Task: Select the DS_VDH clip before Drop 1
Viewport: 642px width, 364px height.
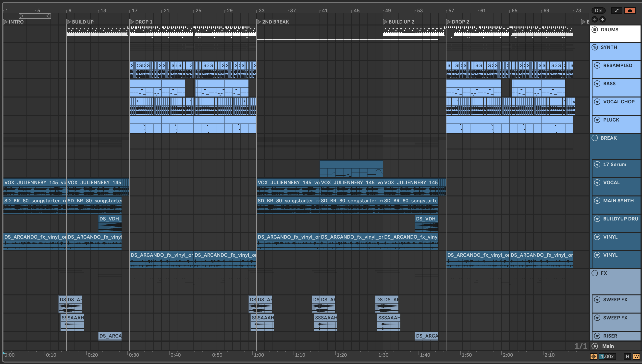Action: pos(110,223)
